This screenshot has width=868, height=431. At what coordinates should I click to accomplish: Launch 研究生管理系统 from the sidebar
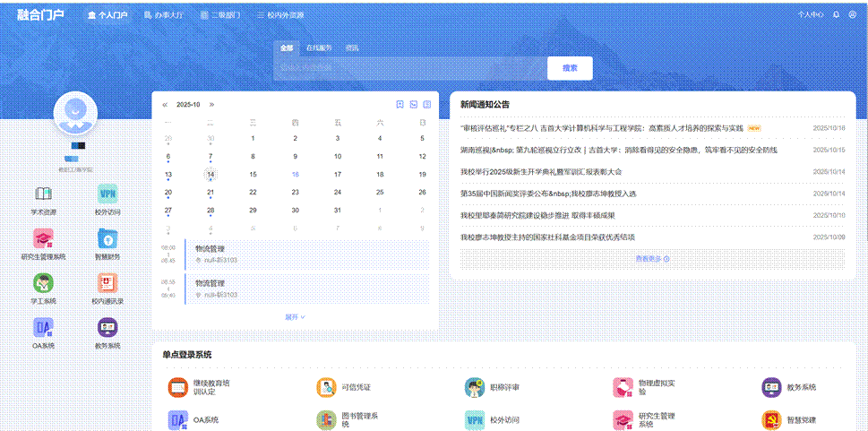[43, 238]
